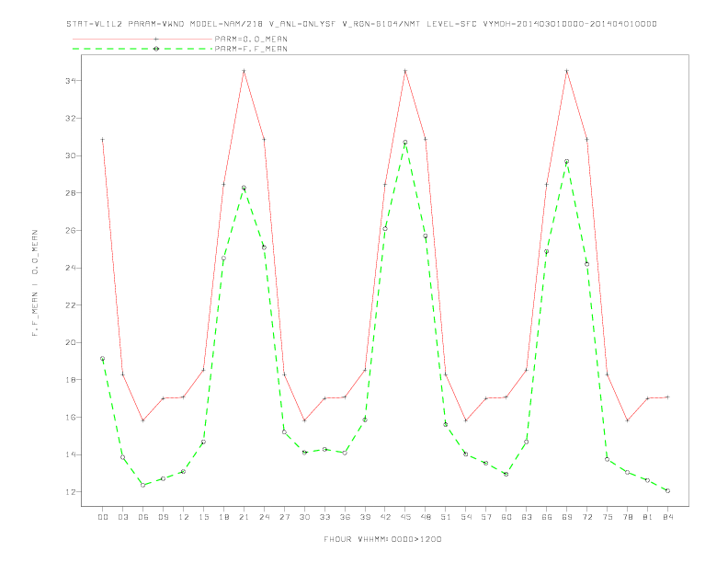The height and width of the screenshot is (563, 728).
Task: Click x-axis tick label 72
Action: tap(586, 517)
